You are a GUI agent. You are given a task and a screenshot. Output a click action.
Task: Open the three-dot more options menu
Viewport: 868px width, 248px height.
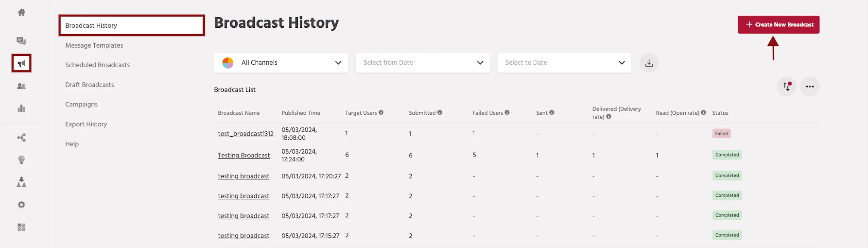(810, 86)
